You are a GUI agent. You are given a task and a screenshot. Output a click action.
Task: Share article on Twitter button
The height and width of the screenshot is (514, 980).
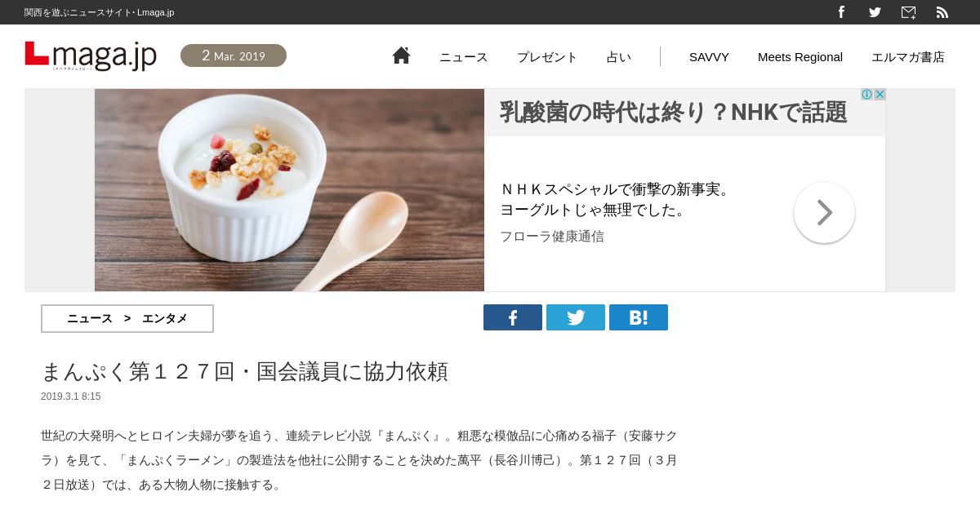[576, 317]
